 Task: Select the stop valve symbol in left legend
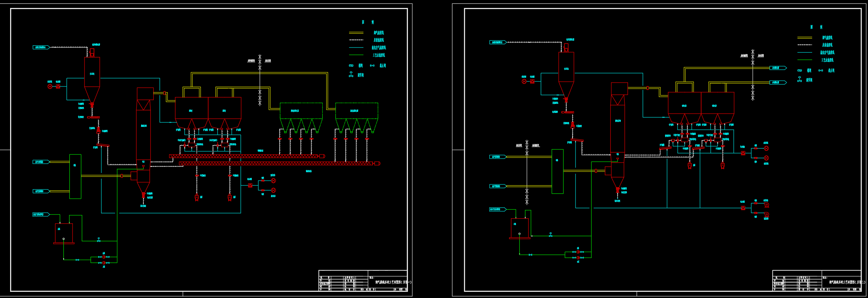[x=372, y=66]
